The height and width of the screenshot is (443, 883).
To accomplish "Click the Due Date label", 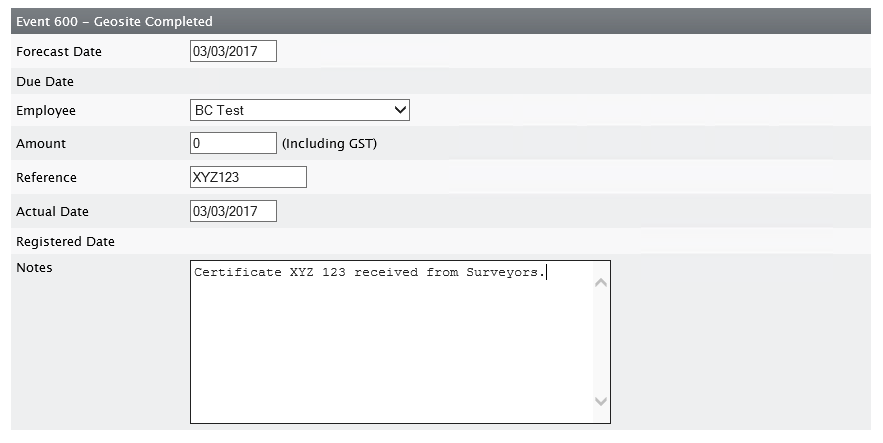I will pyautogui.click(x=45, y=82).
